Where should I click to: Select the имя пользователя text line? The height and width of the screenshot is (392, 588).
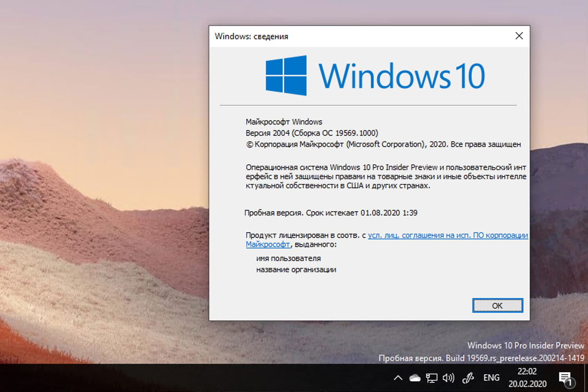pos(289,258)
